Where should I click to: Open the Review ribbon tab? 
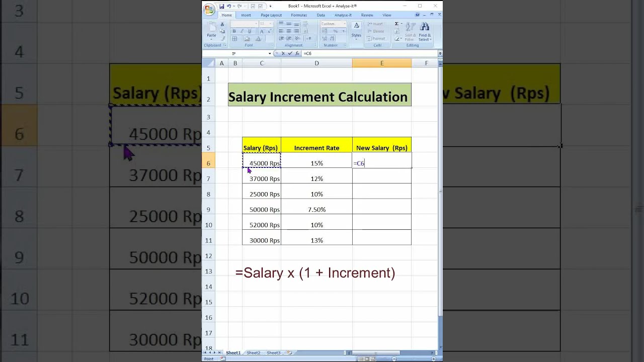click(x=367, y=15)
